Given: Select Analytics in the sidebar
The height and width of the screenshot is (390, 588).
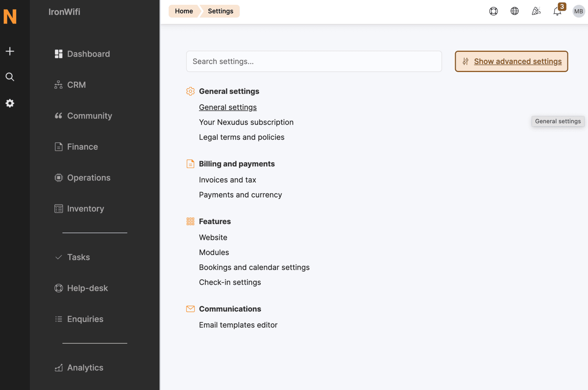Looking at the screenshot, I should (85, 367).
